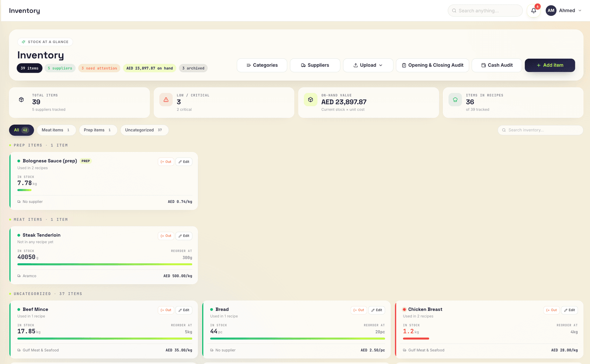590x364 pixels.
Task: Focus the Search inventory field
Action: (x=540, y=130)
